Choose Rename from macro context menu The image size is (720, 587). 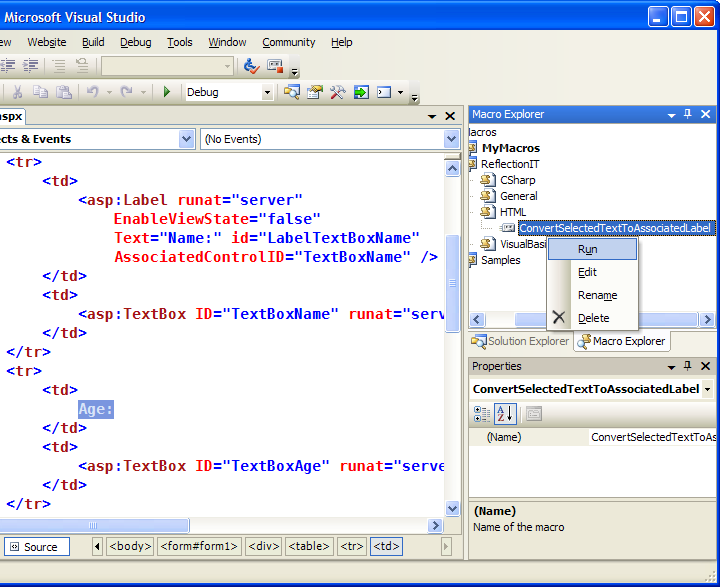pos(592,295)
